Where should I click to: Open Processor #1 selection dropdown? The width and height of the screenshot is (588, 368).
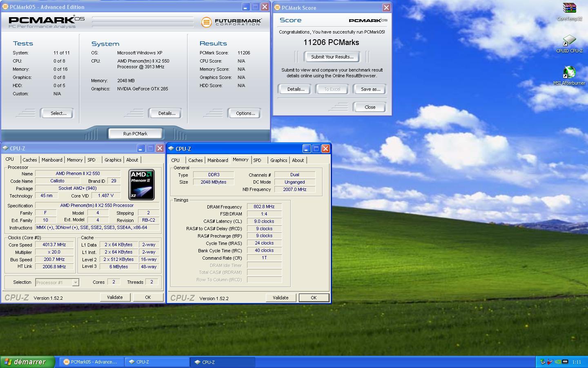(57, 283)
